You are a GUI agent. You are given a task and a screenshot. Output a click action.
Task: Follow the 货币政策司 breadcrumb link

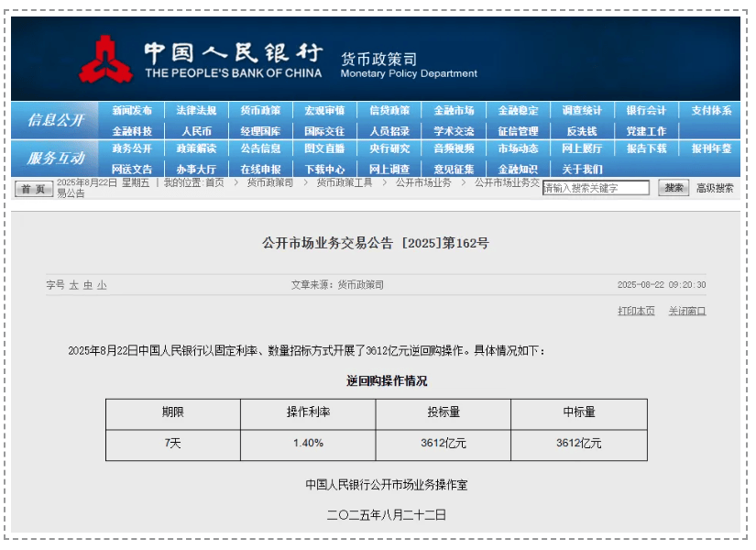click(x=270, y=182)
